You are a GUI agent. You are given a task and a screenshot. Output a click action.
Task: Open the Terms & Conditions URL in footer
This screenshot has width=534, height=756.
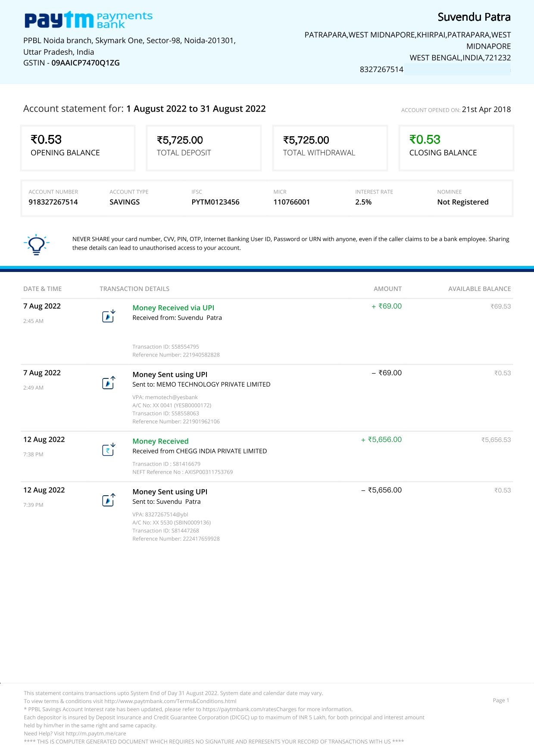pyautogui.click(x=170, y=701)
